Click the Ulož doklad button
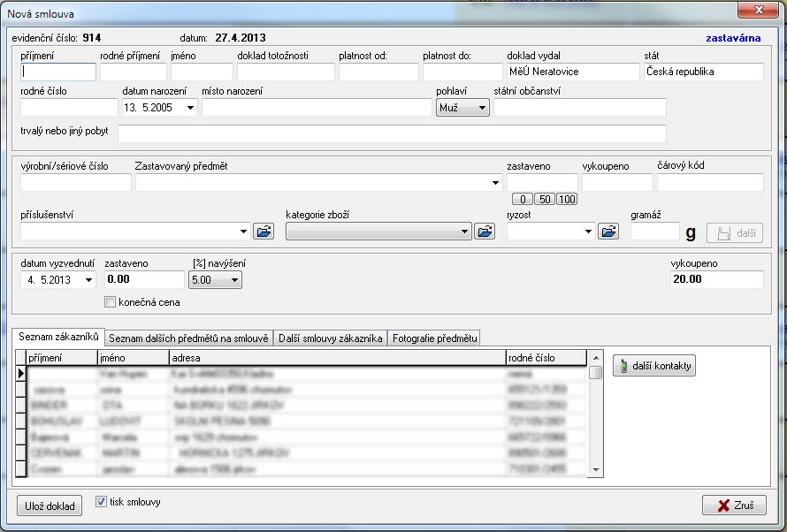This screenshot has width=787, height=532. click(x=50, y=505)
